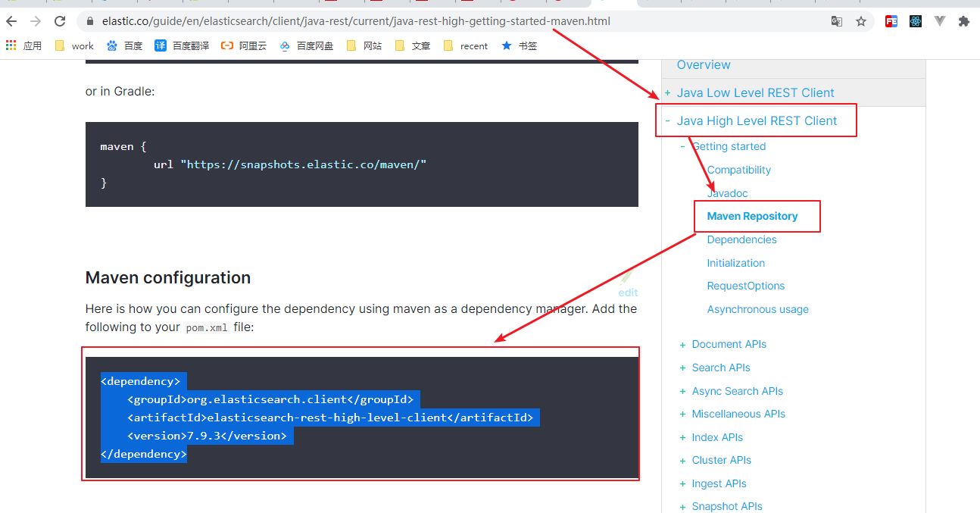Open the 应用 apps grid shortcut
Viewport: 980px width, 513px height.
point(23,45)
